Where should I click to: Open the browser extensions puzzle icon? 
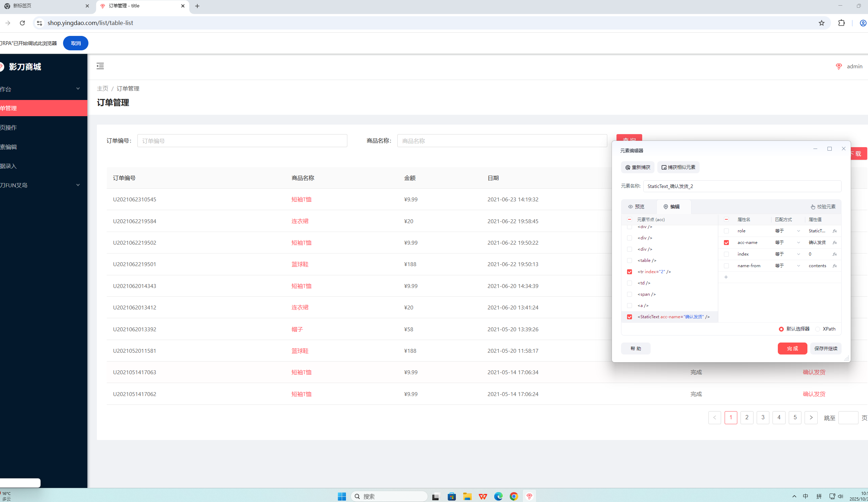point(841,23)
